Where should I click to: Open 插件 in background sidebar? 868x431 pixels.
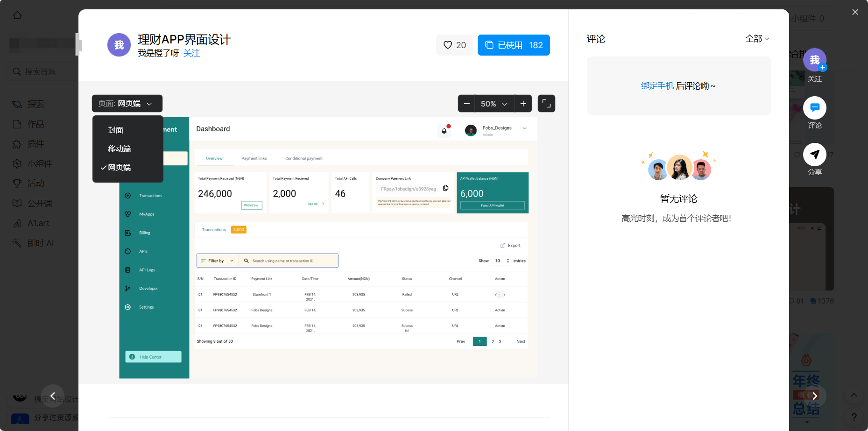click(x=29, y=144)
